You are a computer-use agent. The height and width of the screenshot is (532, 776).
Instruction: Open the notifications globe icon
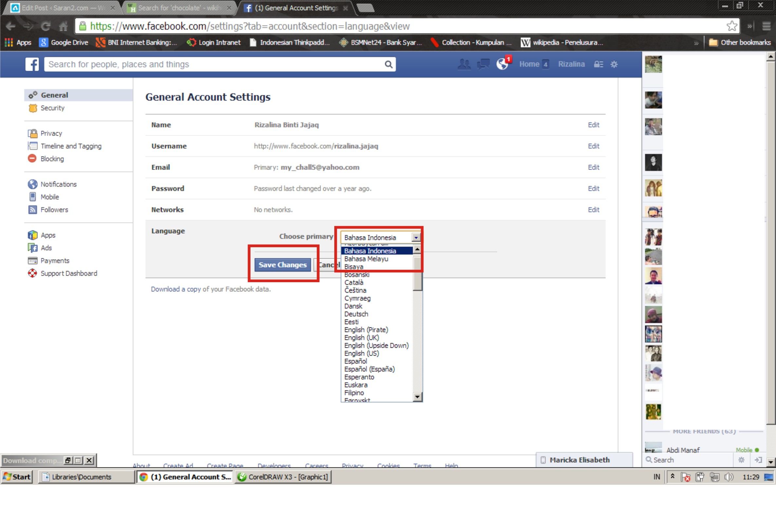[x=502, y=64]
